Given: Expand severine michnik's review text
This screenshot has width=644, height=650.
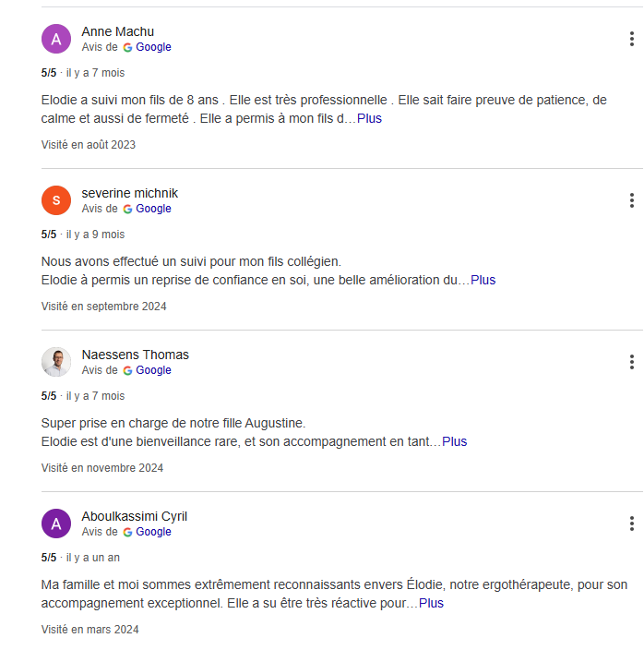Looking at the screenshot, I should point(483,280).
